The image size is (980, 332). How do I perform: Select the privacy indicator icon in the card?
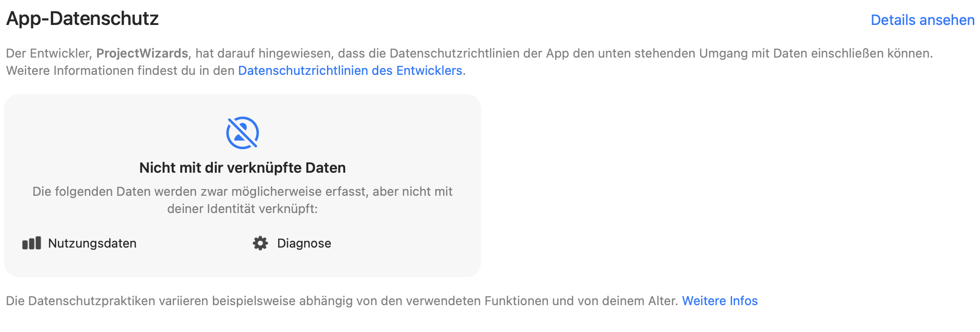pyautogui.click(x=243, y=133)
